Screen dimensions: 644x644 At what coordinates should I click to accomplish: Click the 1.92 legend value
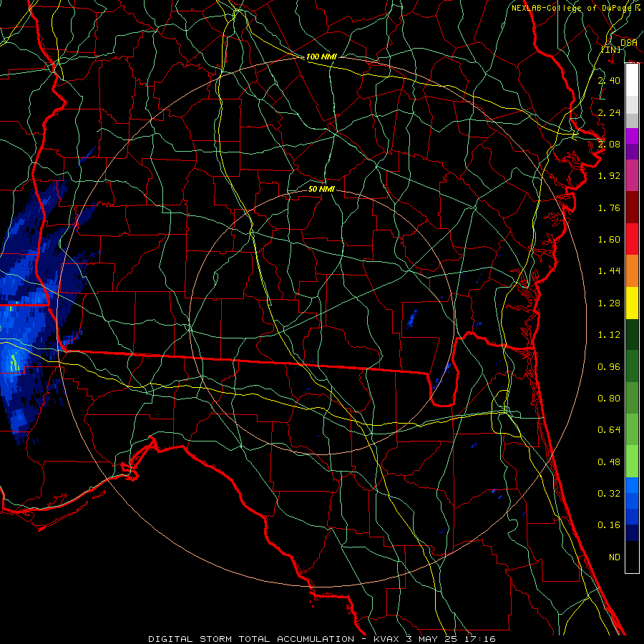[x=609, y=176]
